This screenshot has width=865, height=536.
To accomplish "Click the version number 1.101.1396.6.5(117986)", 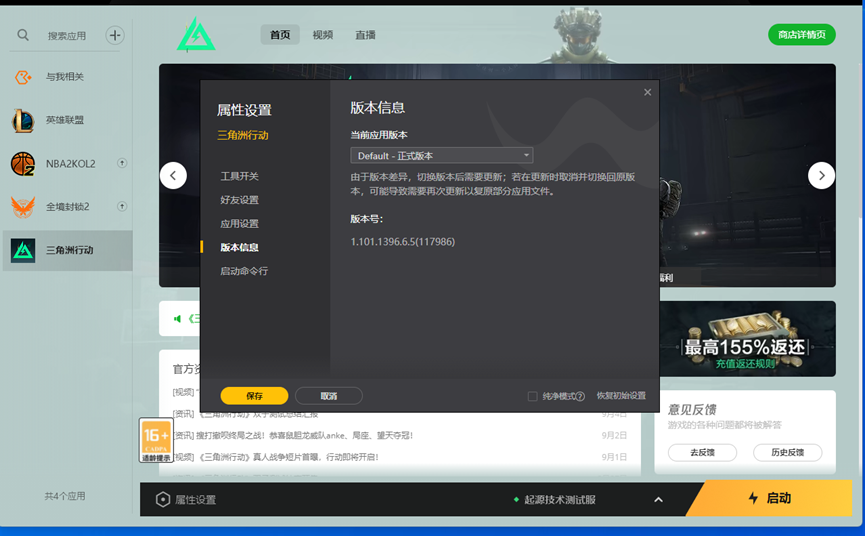I will (x=403, y=242).
